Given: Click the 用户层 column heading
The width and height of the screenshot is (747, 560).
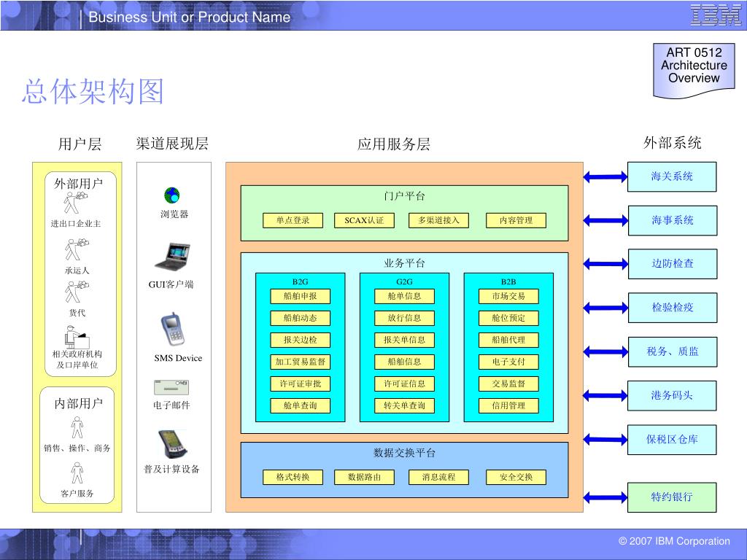Looking at the screenshot, I should click(x=80, y=144).
